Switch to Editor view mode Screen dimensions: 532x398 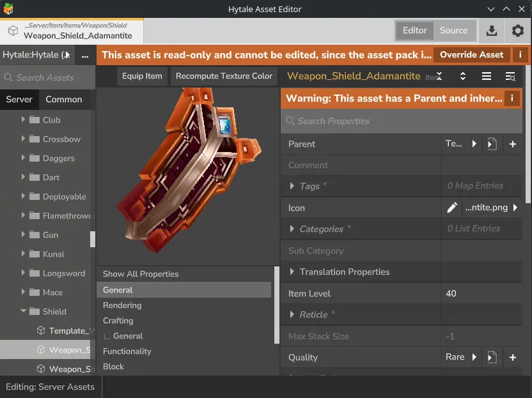click(x=414, y=31)
